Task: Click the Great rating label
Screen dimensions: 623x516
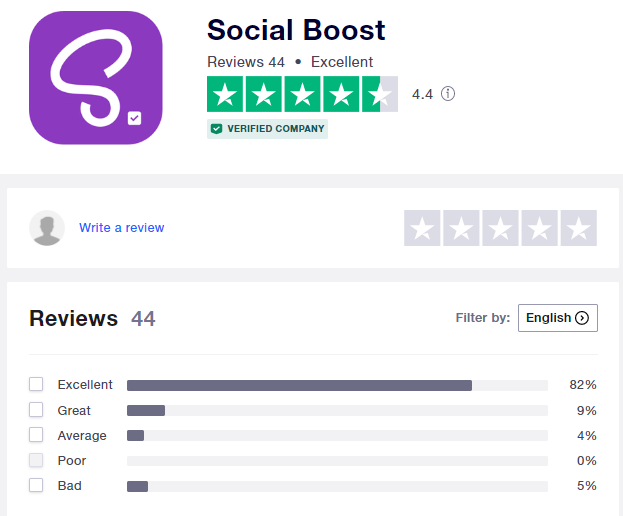Action: tap(74, 410)
